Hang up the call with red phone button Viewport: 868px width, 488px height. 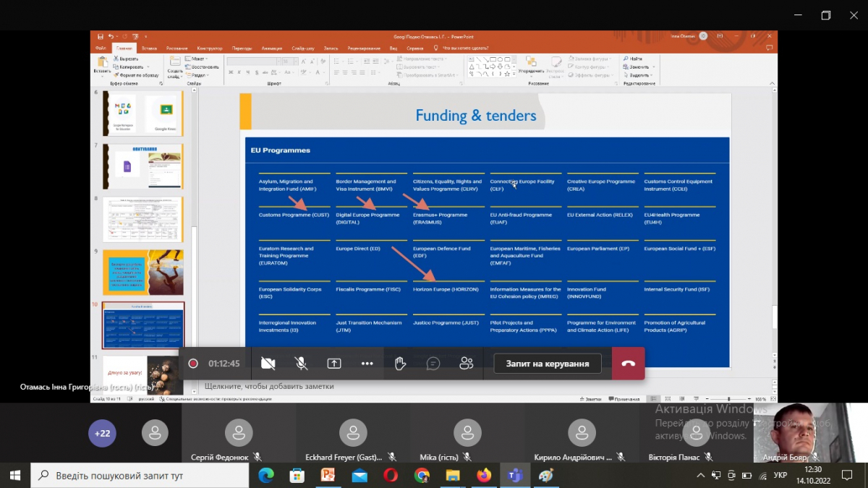pyautogui.click(x=628, y=364)
